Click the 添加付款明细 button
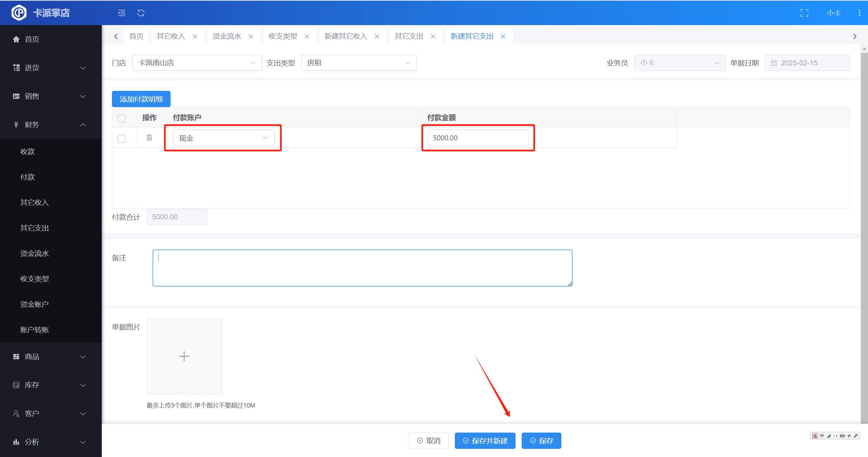This screenshot has height=457, width=868. pyautogui.click(x=141, y=99)
